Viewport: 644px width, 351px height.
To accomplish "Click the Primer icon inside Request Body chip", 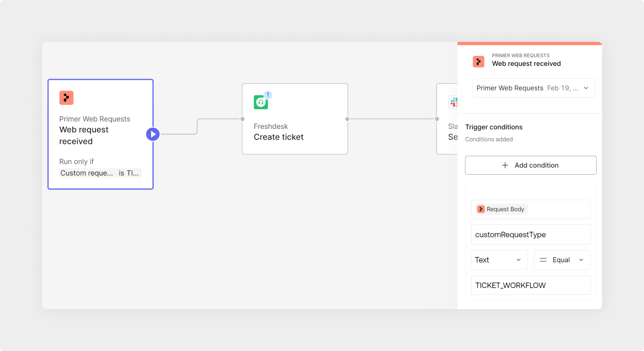I will click(481, 209).
